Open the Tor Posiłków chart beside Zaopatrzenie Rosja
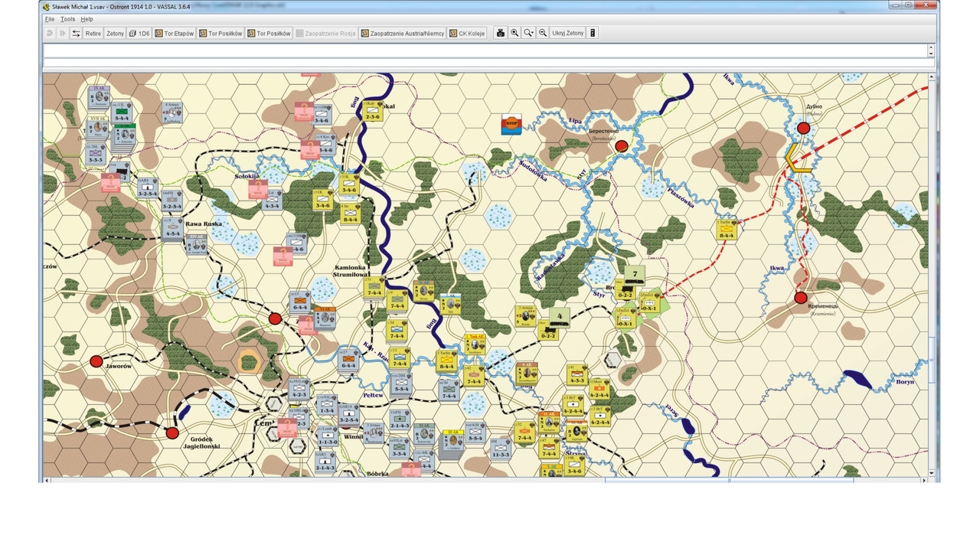Image resolution: width=980 pixels, height=545 pixels. click(269, 34)
